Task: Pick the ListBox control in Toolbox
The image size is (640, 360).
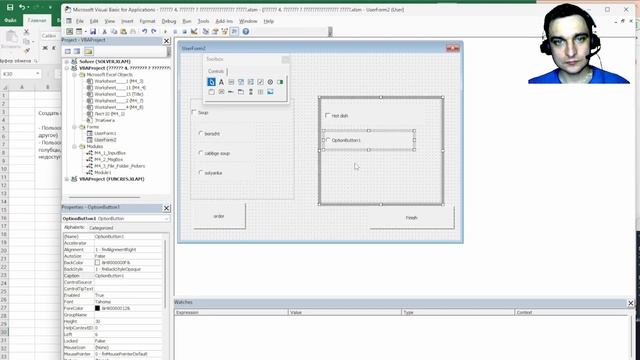Action: pyautogui.click(x=251, y=82)
